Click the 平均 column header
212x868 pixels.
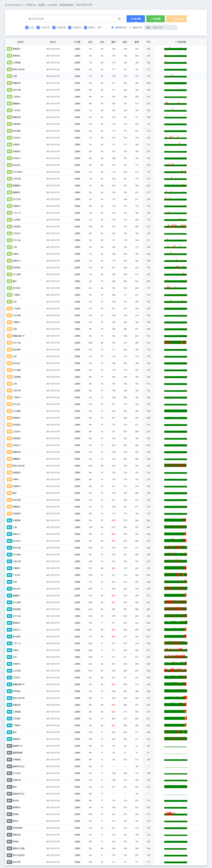click(x=148, y=42)
